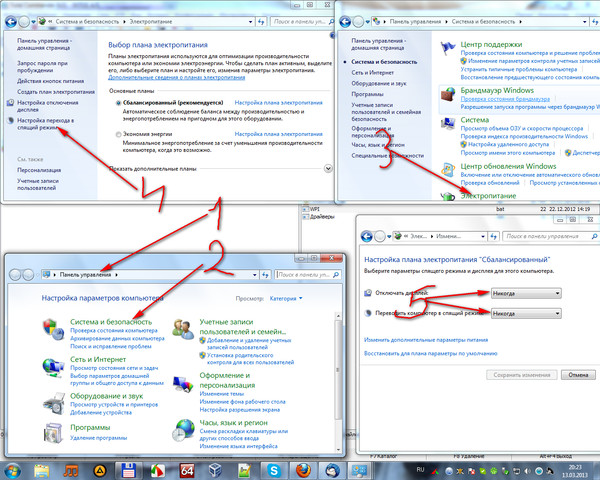The width and height of the screenshot is (600, 480).
Task: Click the Брандмауэр Windows brick wall icon
Action: tap(448, 94)
